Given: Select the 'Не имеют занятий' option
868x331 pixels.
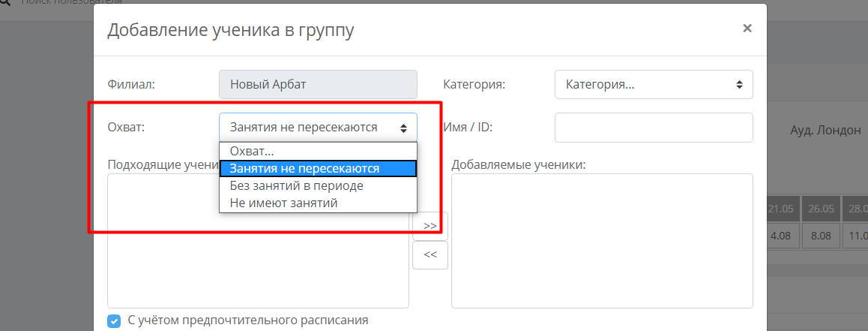Looking at the screenshot, I should coord(319,203).
